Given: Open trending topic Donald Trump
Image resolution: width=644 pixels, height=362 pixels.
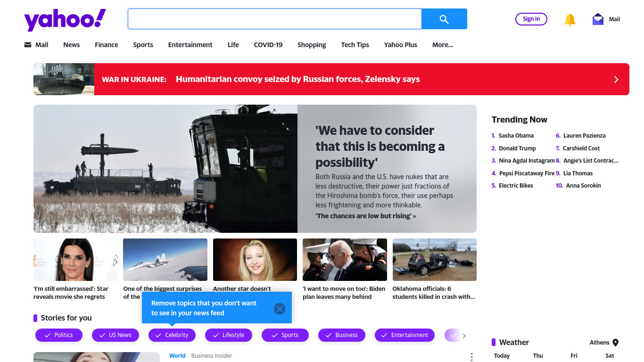Looking at the screenshot, I should click(517, 148).
